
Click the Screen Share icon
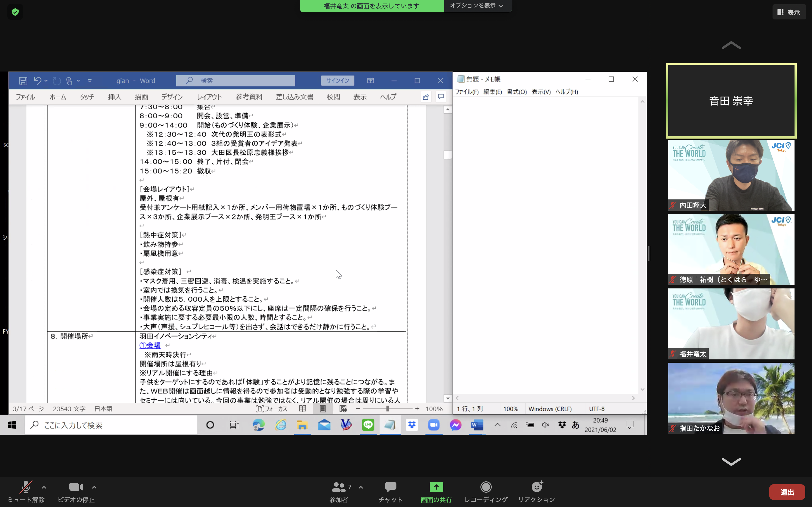coord(436,487)
